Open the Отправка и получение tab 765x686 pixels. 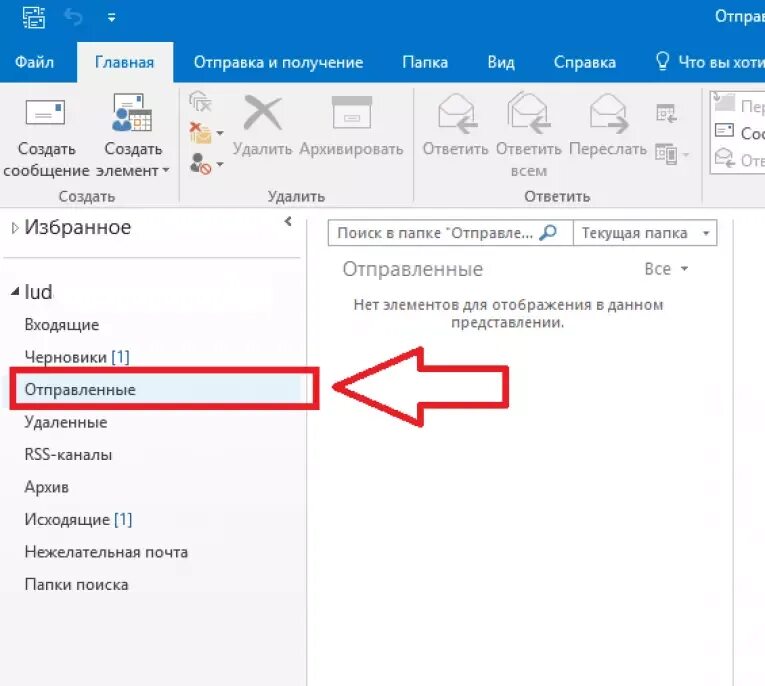278,62
